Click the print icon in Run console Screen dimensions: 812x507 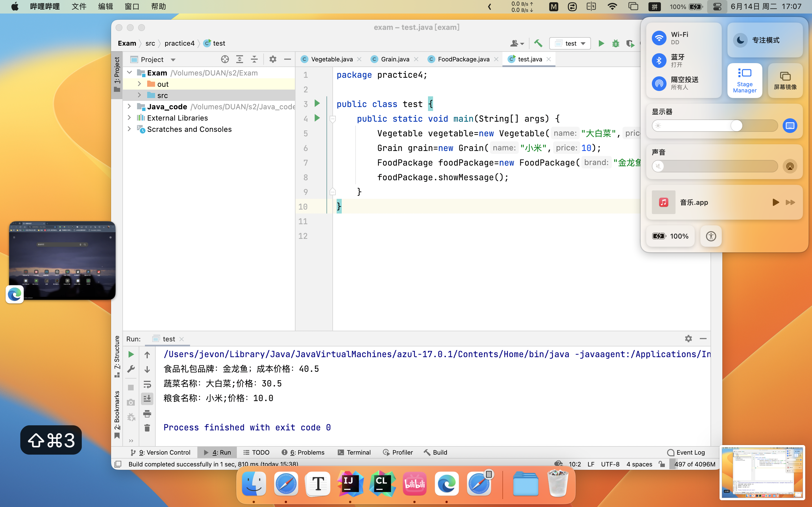pyautogui.click(x=147, y=413)
